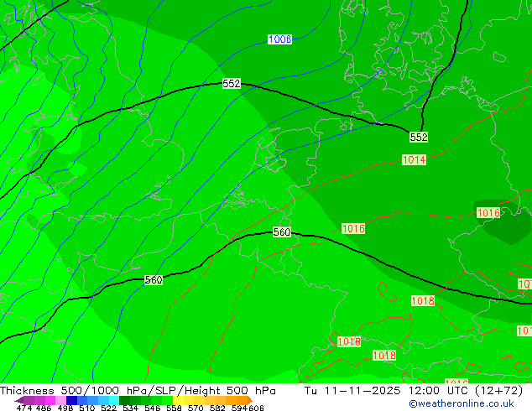Click the lowest 1018 pressure label
The image size is (532, 411).
[x=384, y=356]
